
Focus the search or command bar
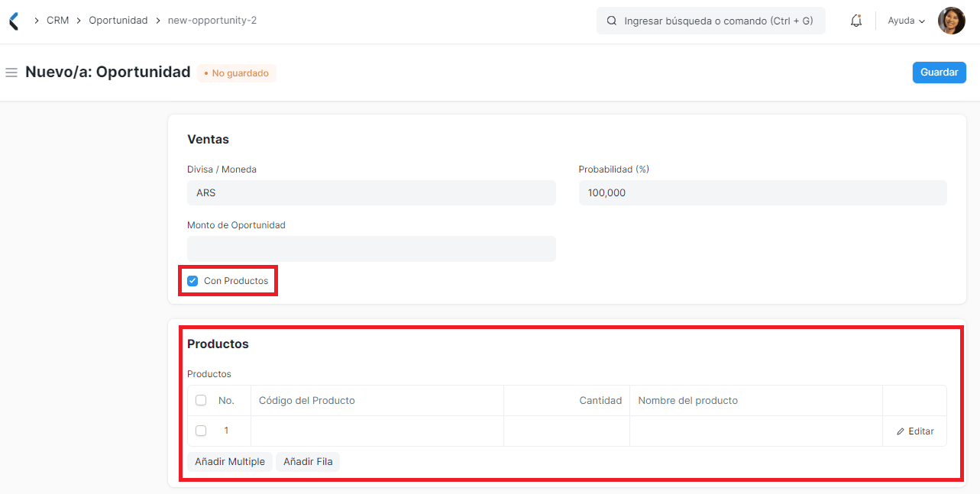tap(711, 21)
